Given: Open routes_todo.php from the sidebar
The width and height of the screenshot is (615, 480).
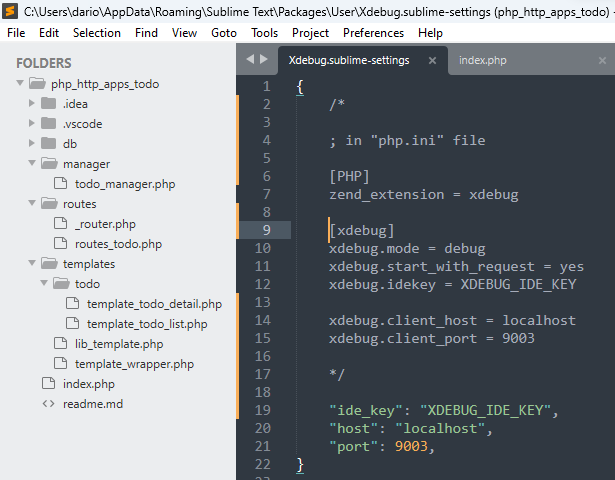Looking at the screenshot, I should point(118,244).
